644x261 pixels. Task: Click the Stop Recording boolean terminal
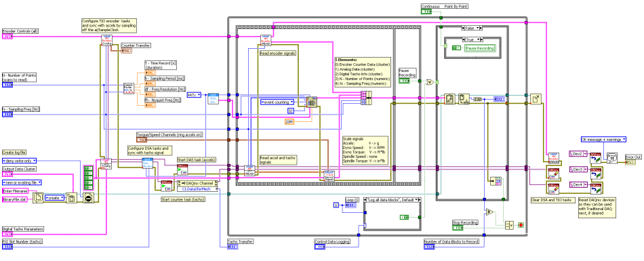click(x=458, y=228)
